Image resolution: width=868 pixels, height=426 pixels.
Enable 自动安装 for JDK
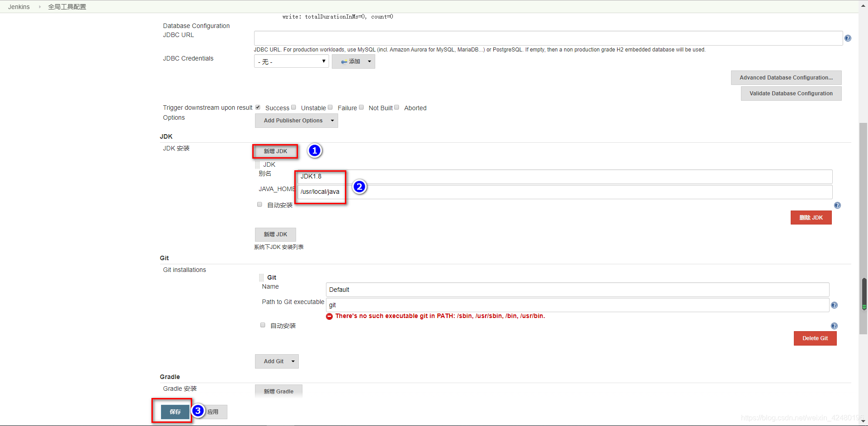pyautogui.click(x=259, y=205)
